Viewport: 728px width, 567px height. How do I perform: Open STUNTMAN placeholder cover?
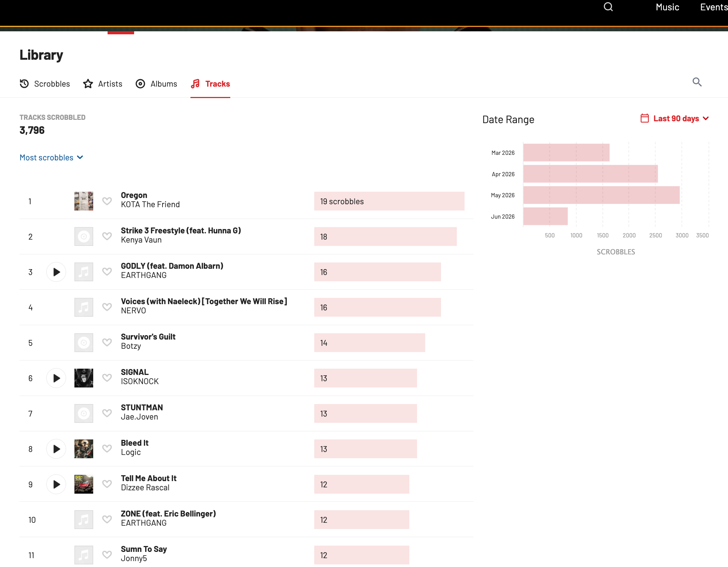84,414
